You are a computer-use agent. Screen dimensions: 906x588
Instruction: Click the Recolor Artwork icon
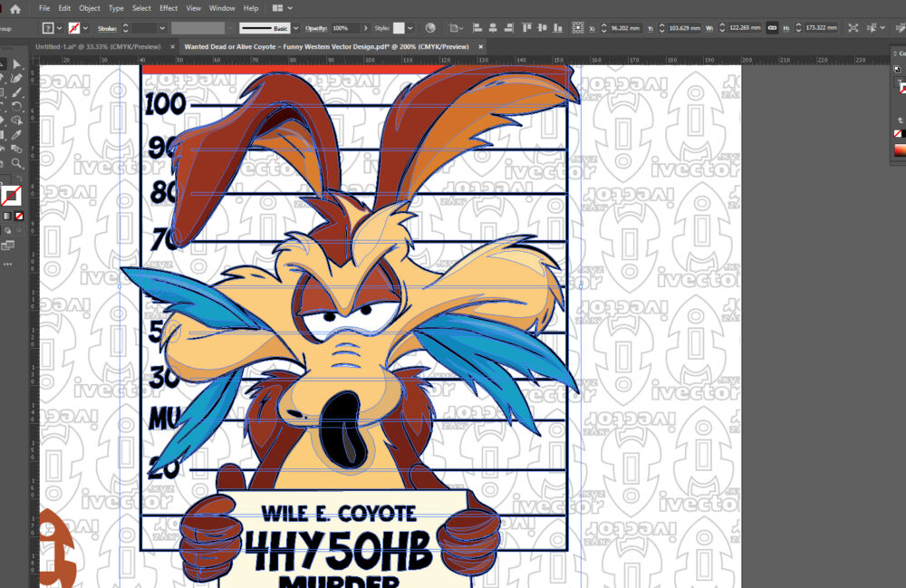coord(429,28)
